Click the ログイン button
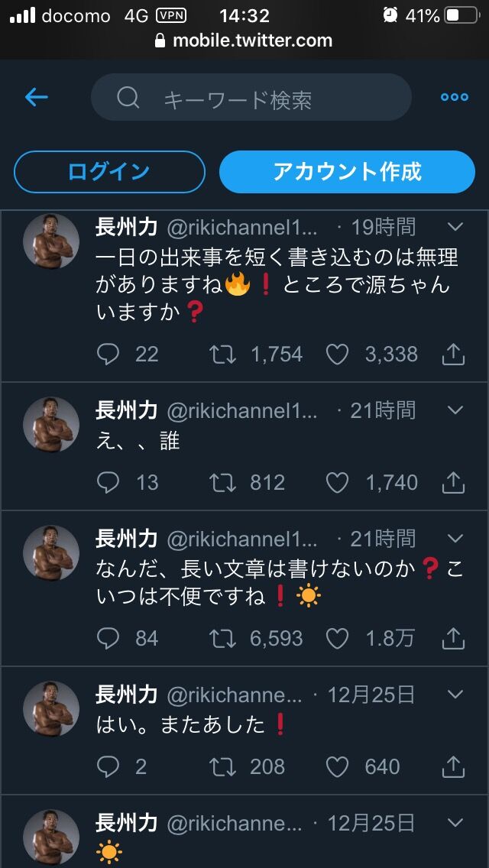This screenshot has width=489, height=868. click(109, 172)
